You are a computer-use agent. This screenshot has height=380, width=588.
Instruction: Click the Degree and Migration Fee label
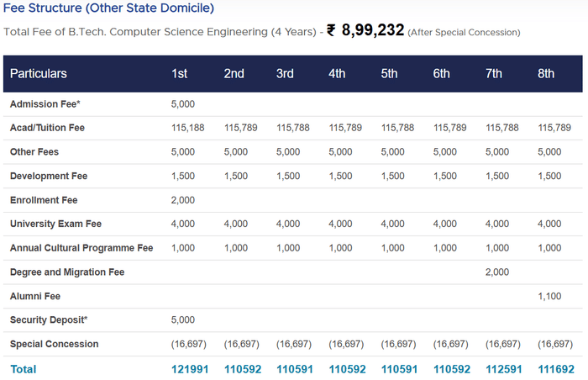click(67, 272)
